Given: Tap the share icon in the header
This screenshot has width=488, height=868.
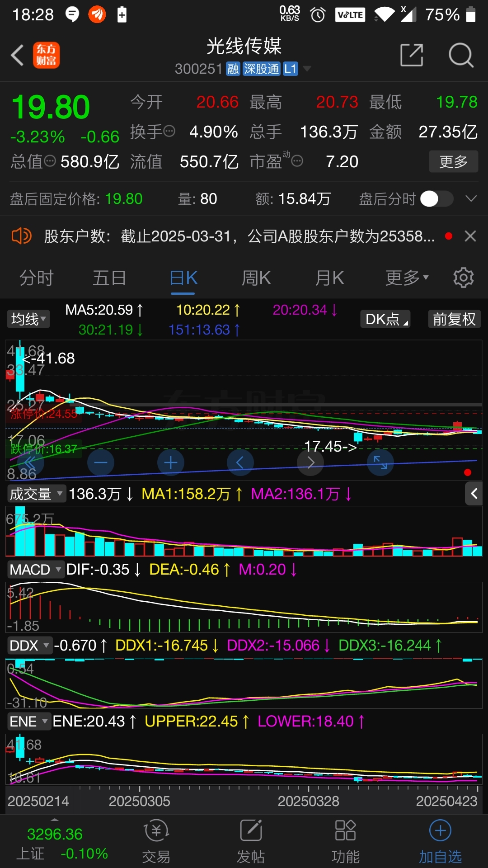Looking at the screenshot, I should [x=412, y=55].
